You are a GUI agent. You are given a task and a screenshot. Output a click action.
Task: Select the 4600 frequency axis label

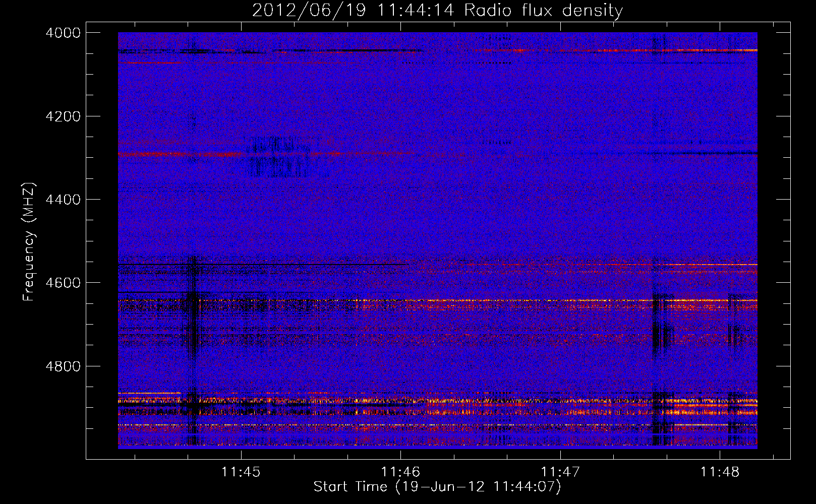coord(63,283)
